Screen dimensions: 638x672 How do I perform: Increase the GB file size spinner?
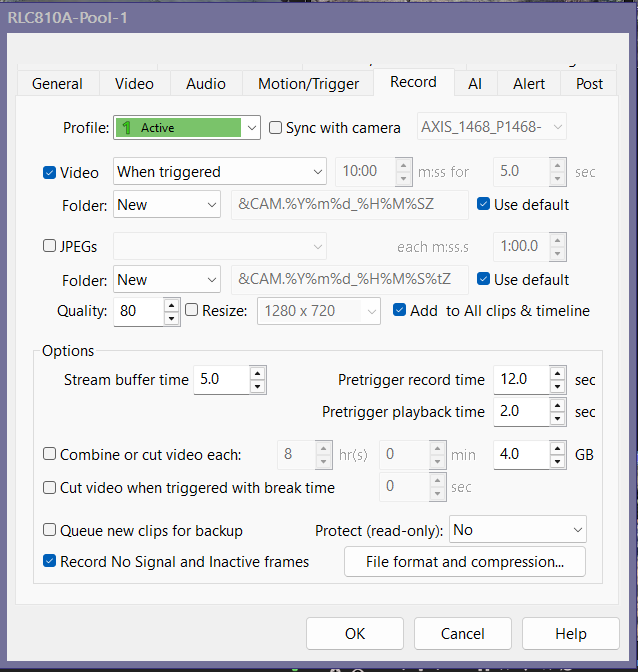558,448
